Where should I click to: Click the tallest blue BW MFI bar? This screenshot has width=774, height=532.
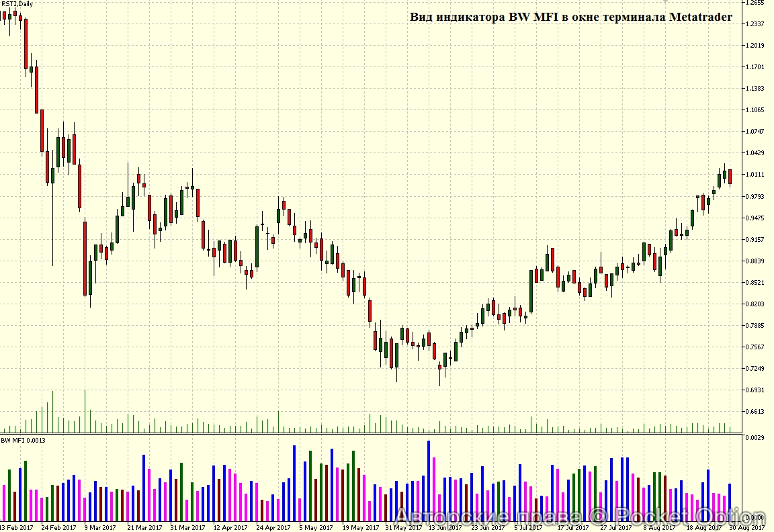tap(429, 480)
